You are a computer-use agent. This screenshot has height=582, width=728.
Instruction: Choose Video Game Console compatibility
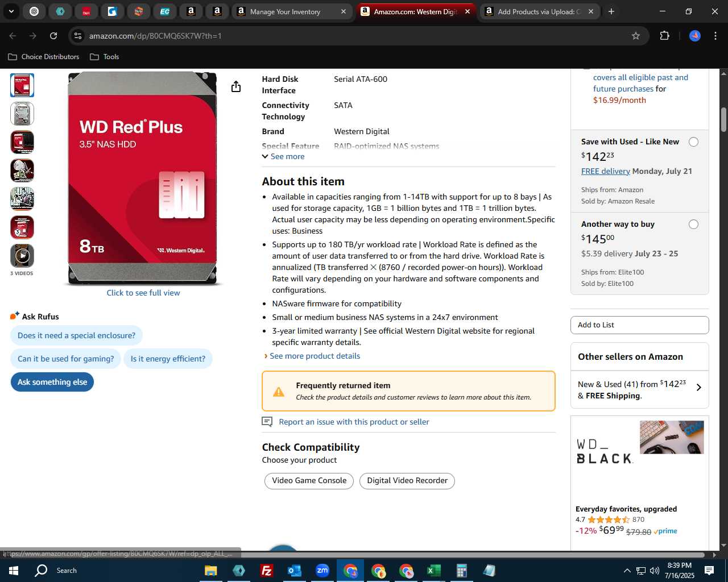pos(309,481)
